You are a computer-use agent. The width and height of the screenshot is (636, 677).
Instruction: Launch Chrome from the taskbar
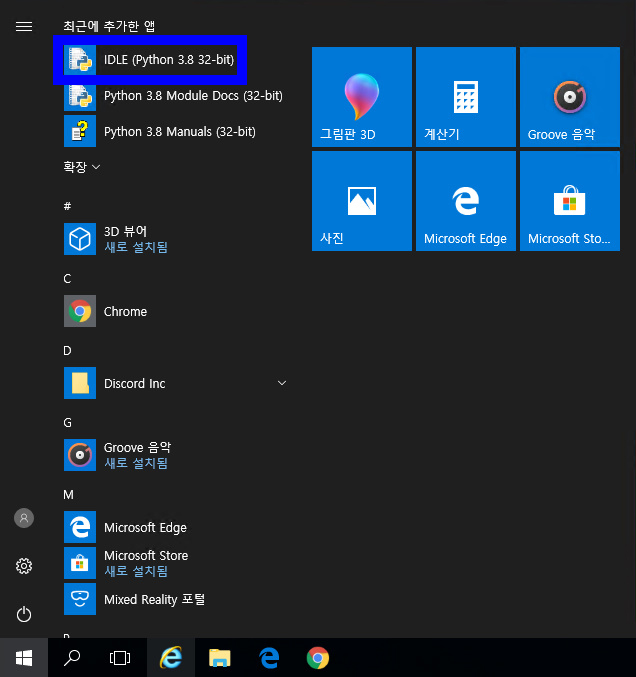pos(318,658)
